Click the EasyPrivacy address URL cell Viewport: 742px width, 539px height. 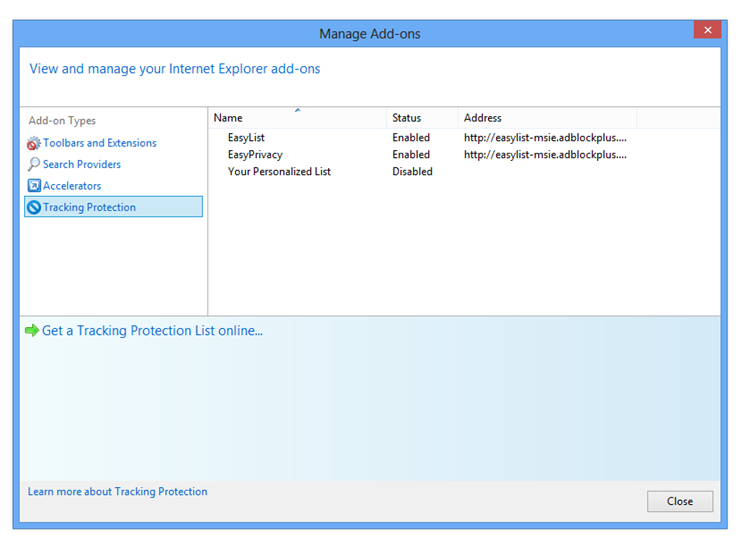point(545,155)
